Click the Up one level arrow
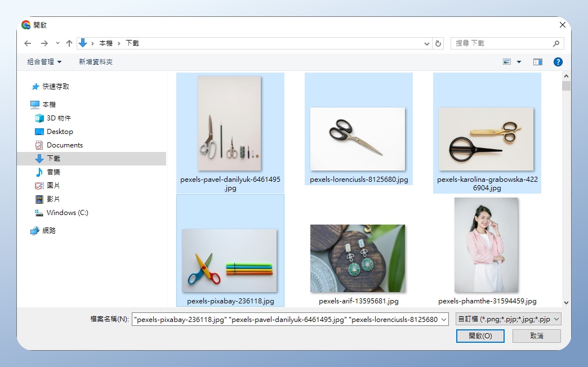Image resolution: width=588 pixels, height=367 pixels. click(69, 43)
